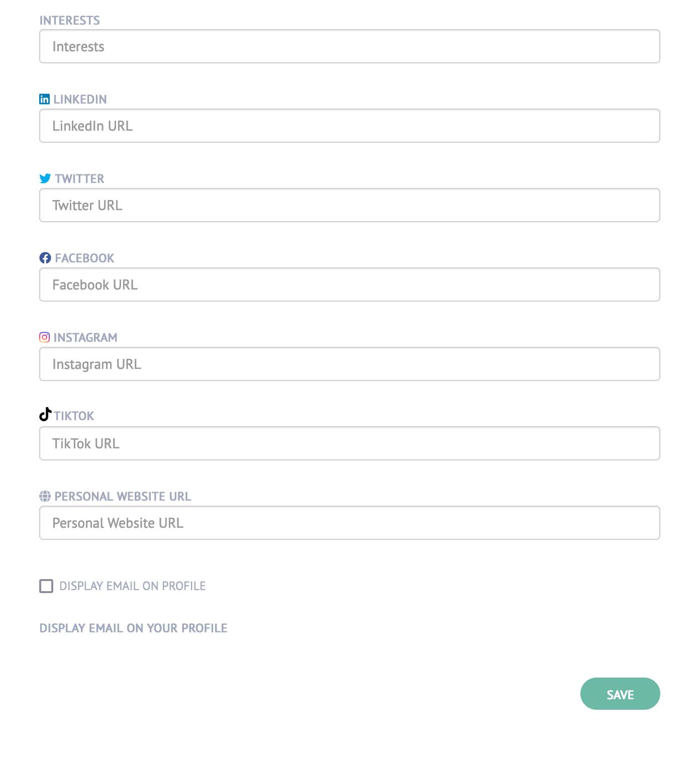Focus the Interests input field
Screen dimensions: 700x759
(x=350, y=46)
